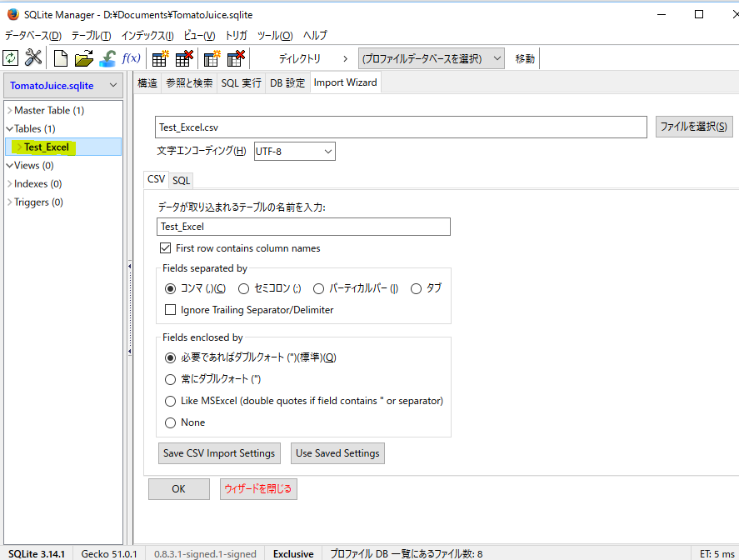739x560 pixels.
Task: Create new database with blank page icon
Action: [61, 58]
